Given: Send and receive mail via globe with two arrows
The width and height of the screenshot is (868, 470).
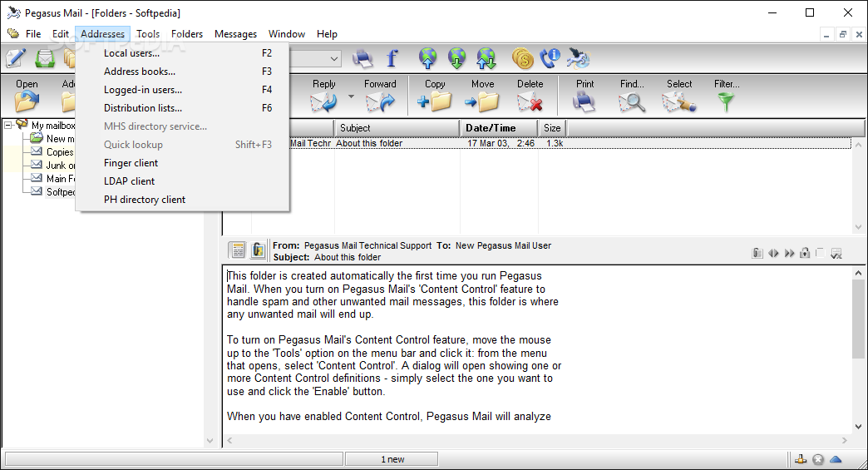Looking at the screenshot, I should 486,58.
